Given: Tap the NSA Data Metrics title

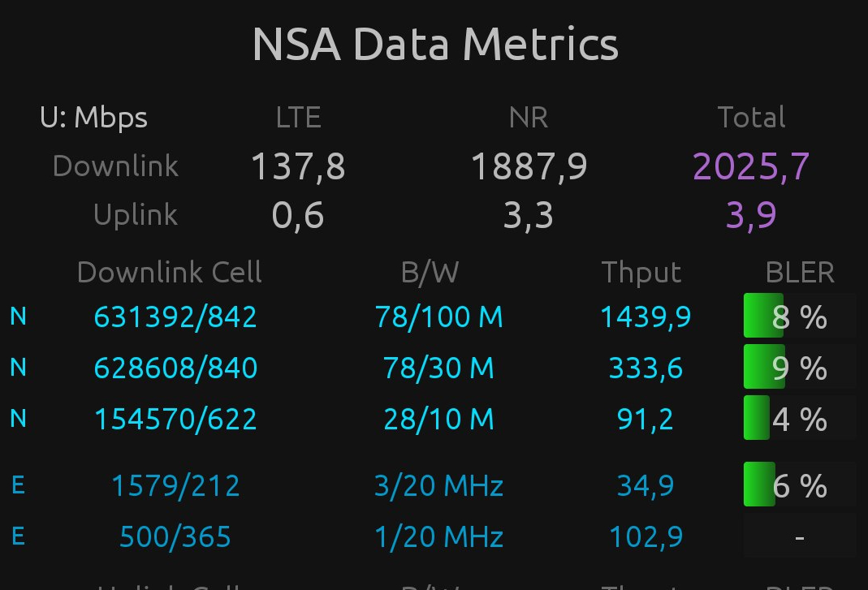Looking at the screenshot, I should click(x=435, y=45).
